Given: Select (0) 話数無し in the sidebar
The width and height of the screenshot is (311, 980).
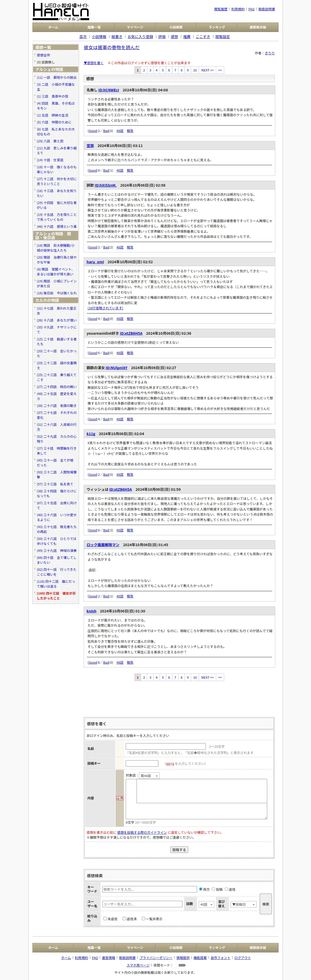Looking at the screenshot, I should pos(46,62).
